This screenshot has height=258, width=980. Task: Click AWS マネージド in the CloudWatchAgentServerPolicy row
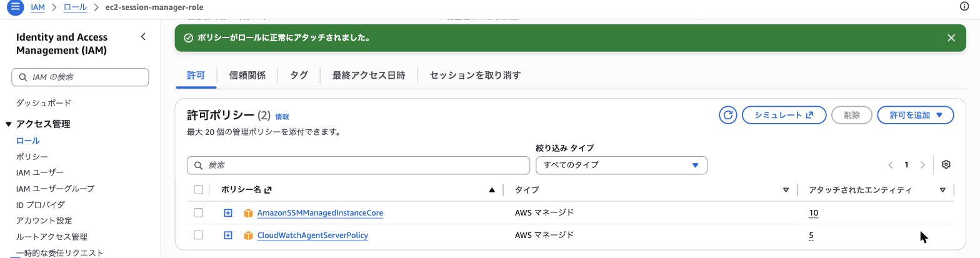click(x=544, y=236)
